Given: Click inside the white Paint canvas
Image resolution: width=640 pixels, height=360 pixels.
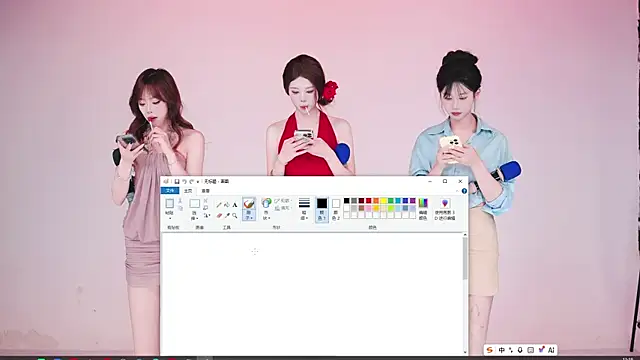Looking at the screenshot, I should point(312,294).
